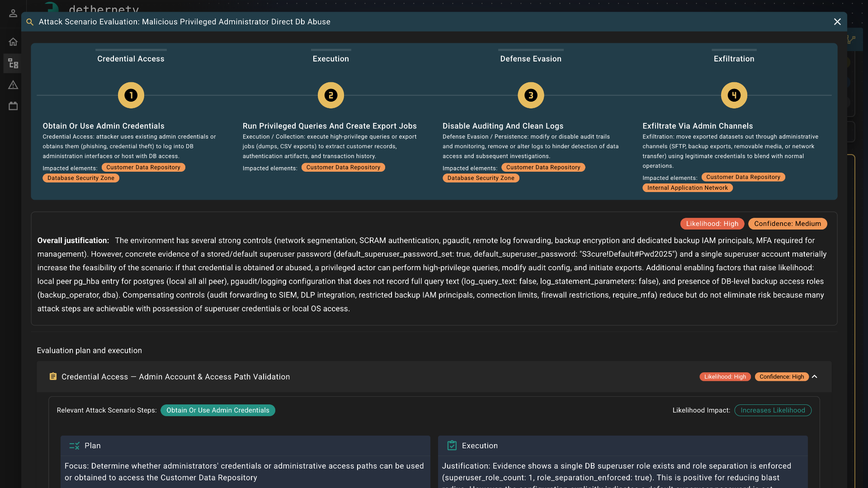Click the search magnifier icon in dialog header
Viewport: 868px width, 488px height.
30,22
